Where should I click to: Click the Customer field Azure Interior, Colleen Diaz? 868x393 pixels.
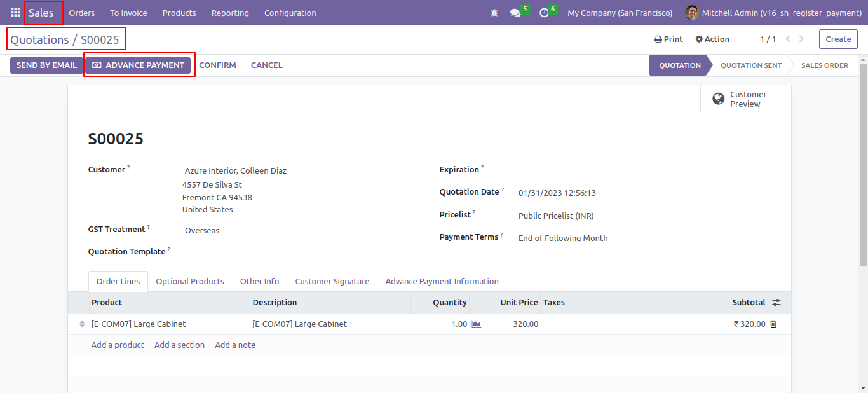click(236, 170)
